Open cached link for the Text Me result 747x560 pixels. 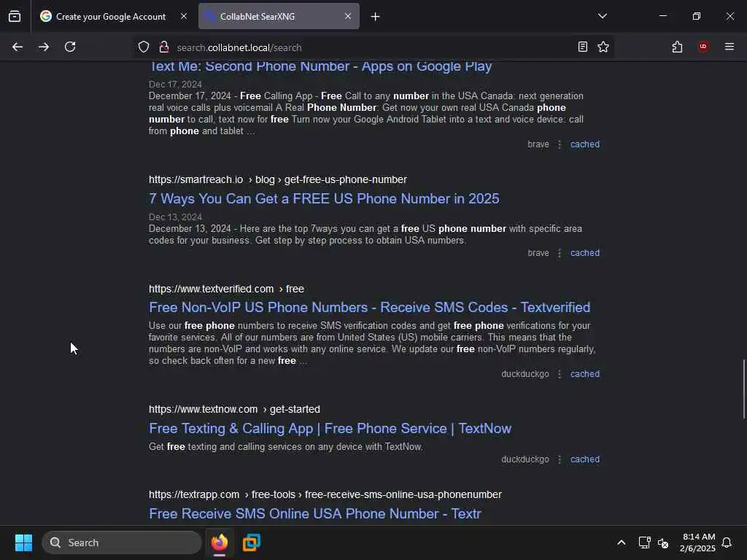[x=585, y=144]
